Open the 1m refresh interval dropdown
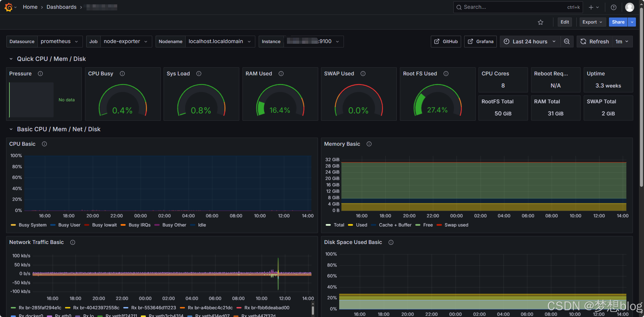This screenshot has width=644, height=317. (x=622, y=41)
